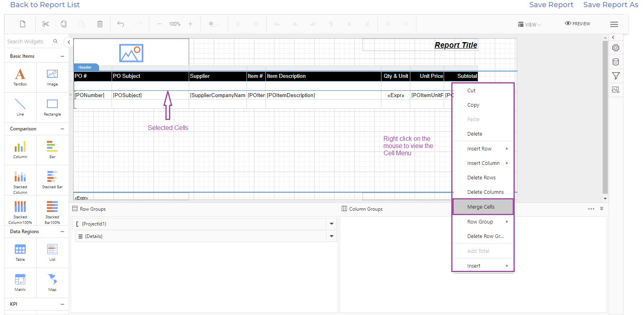Select the Table data region widget
Image resolution: width=644 pixels, height=315 pixels.
tap(20, 252)
